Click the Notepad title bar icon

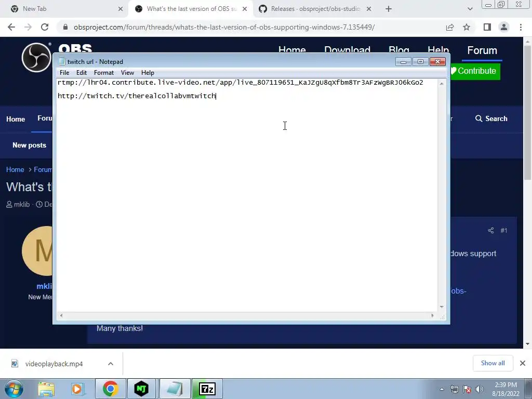62,61
